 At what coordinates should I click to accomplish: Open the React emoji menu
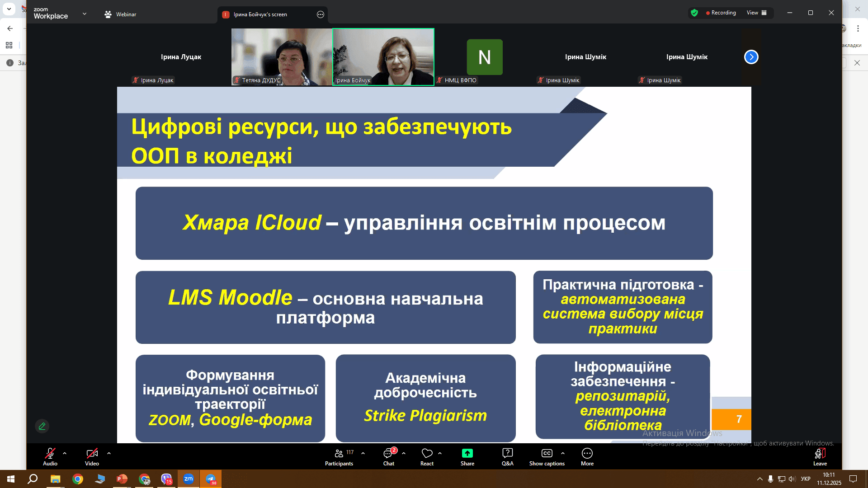point(427,456)
